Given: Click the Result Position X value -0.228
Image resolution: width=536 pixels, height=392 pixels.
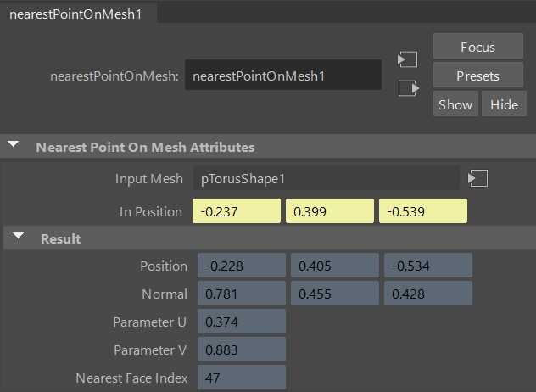Looking at the screenshot, I should pos(242,266).
